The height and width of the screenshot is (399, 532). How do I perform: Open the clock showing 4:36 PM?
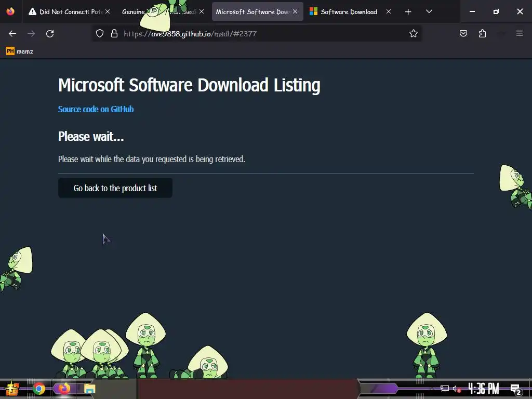coord(484,389)
